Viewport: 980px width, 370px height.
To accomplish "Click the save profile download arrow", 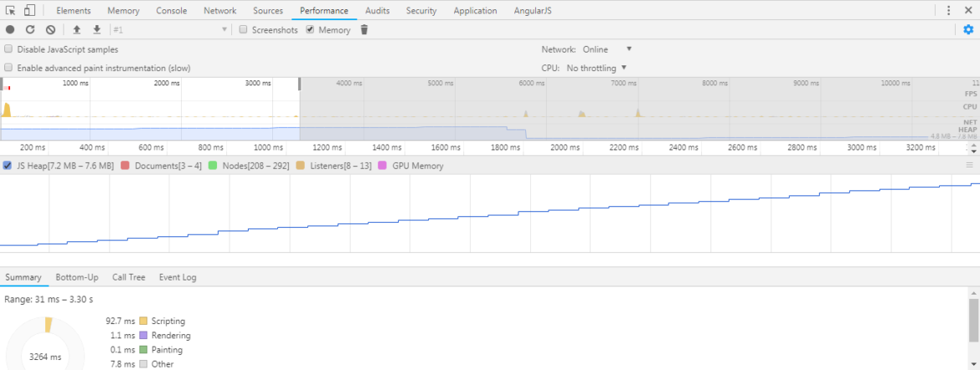I will 97,30.
